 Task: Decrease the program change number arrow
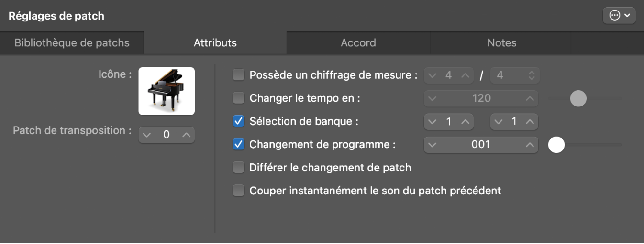tap(432, 145)
